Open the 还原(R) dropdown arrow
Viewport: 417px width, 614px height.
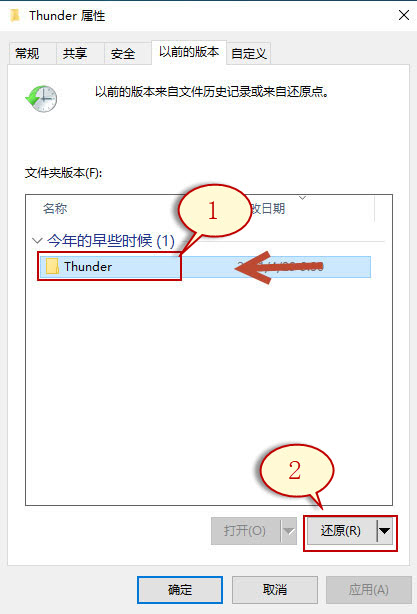point(385,531)
